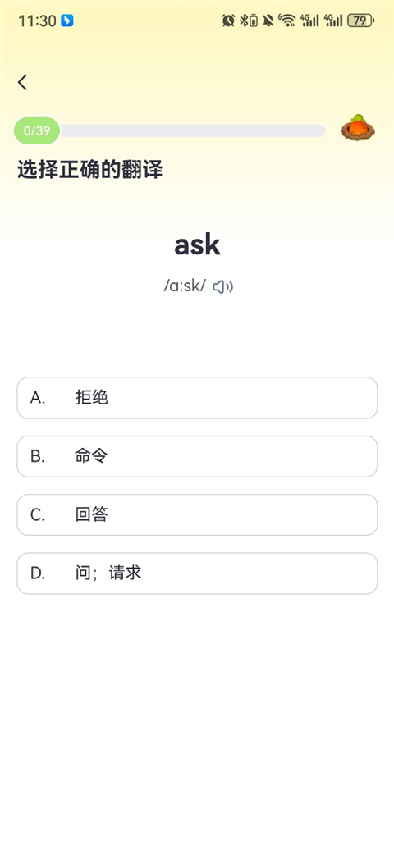
Task: Select option A 拒绝
Action: [197, 397]
